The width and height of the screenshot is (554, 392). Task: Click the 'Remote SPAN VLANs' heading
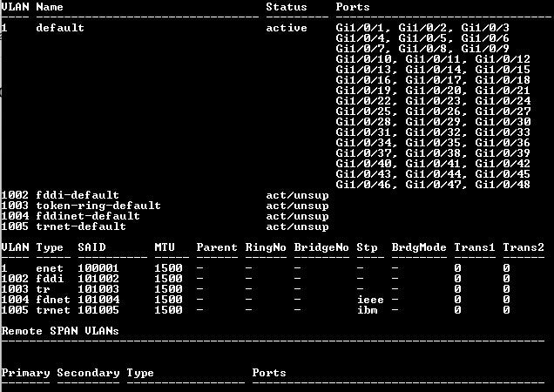pos(60,331)
